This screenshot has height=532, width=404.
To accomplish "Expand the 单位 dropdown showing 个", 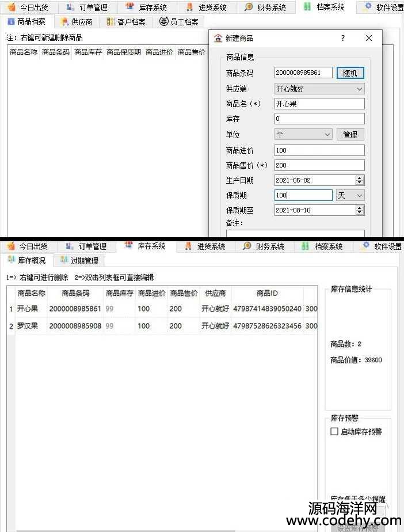I will click(x=303, y=134).
